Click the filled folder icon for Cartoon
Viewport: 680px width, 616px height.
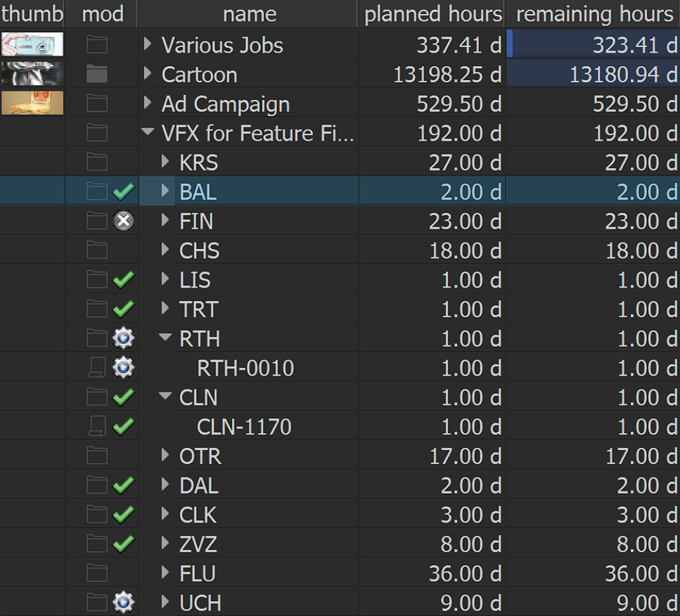coord(97,74)
